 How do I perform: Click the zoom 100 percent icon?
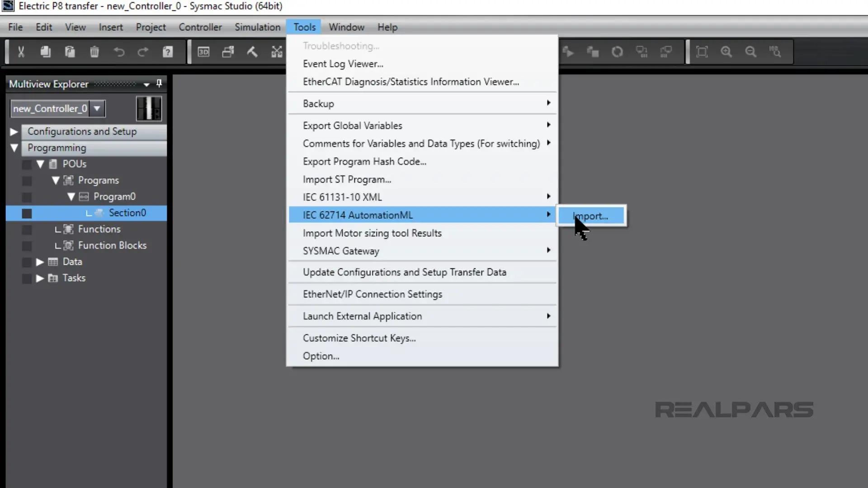(x=775, y=52)
